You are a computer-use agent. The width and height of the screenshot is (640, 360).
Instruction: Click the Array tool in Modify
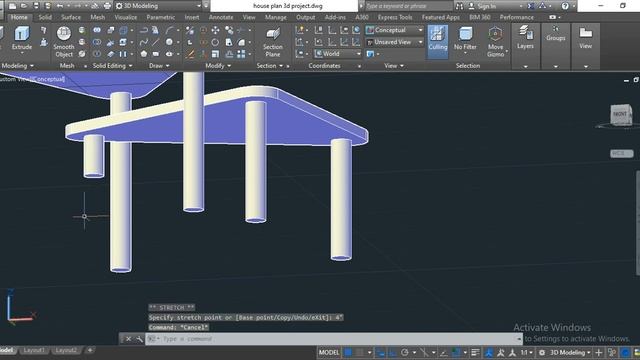click(x=241, y=54)
